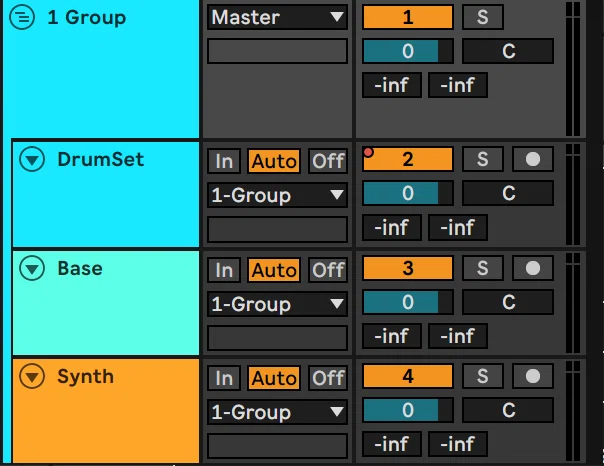Image resolution: width=604 pixels, height=466 pixels.
Task: Solo the DrumSet track
Action: pyautogui.click(x=483, y=159)
